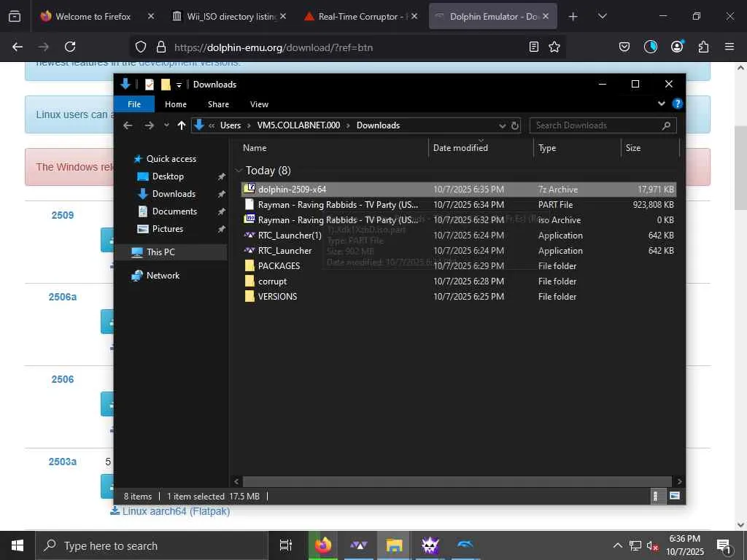Open Desktop in navigation pane
747x560 pixels.
(x=168, y=176)
